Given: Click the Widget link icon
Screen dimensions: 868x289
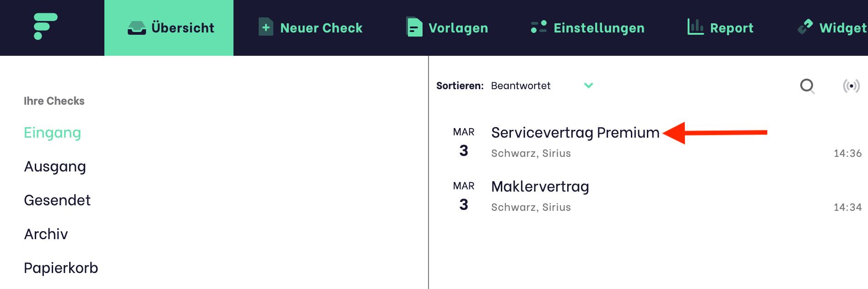Looking at the screenshot, I should pos(805,27).
